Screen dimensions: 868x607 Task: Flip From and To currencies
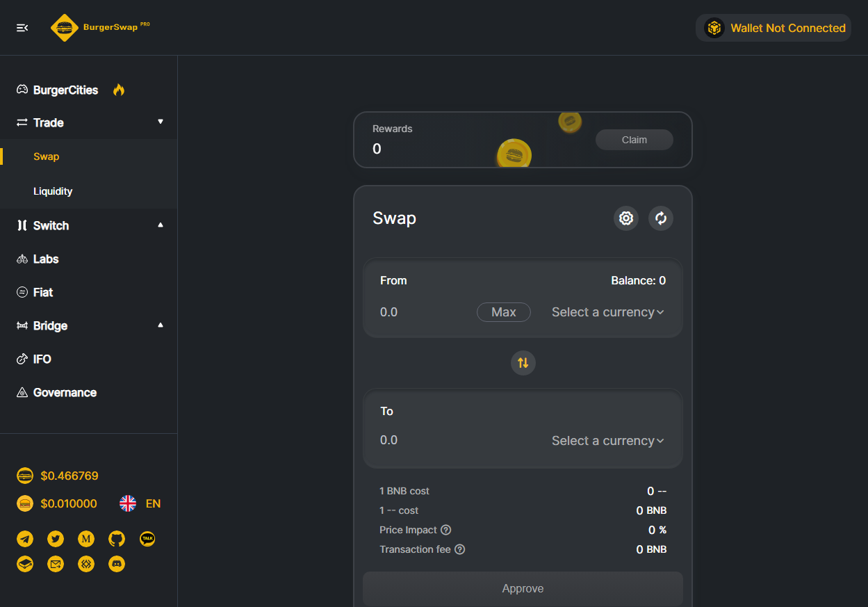click(x=523, y=362)
